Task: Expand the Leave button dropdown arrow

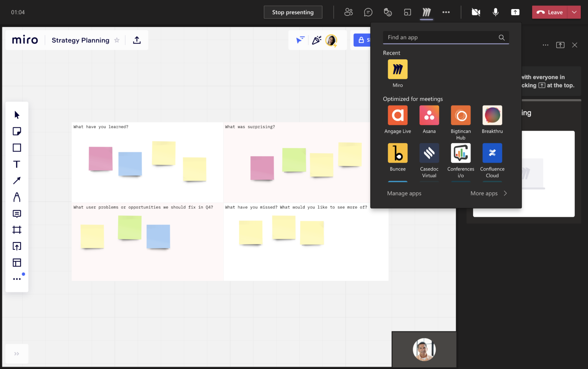Action: 574,12
